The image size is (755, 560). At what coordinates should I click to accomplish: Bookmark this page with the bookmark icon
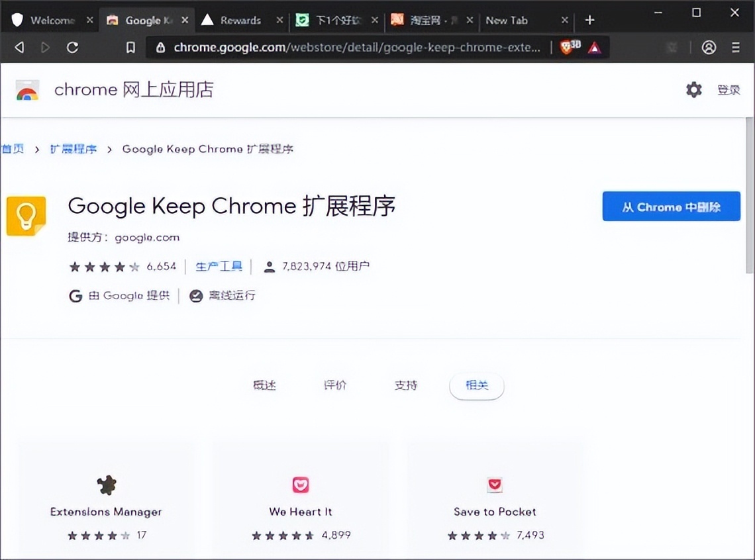tap(130, 47)
